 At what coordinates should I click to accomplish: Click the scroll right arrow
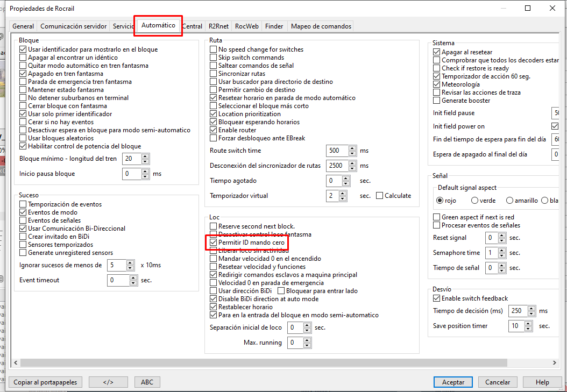pos(554,363)
